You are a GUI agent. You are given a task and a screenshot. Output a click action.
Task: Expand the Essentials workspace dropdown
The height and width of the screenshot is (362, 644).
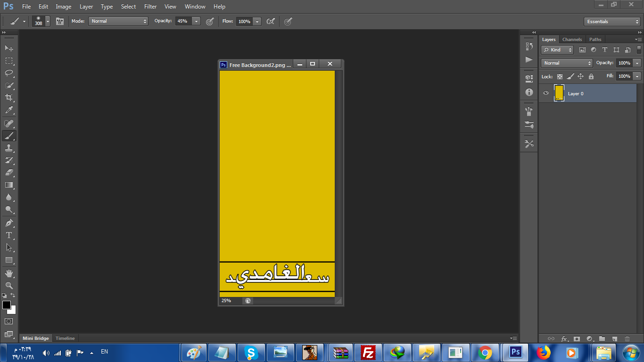coord(611,22)
